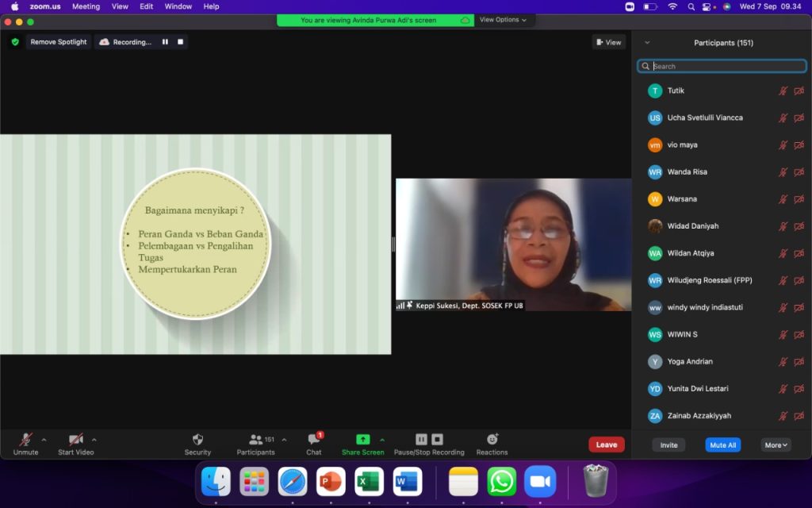Expand audio options arrow beside Unmute
Viewport: 812px width, 508px height.
pyautogui.click(x=44, y=440)
